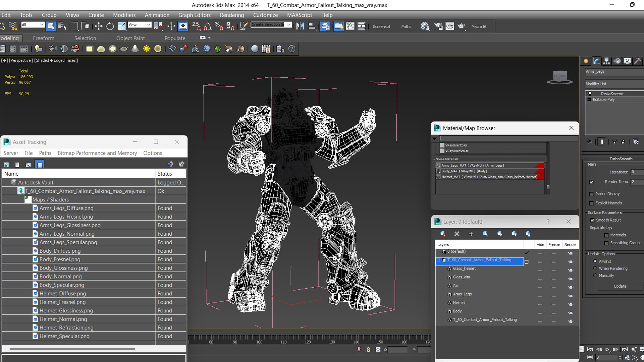Click the Play Animation button

pos(607,350)
